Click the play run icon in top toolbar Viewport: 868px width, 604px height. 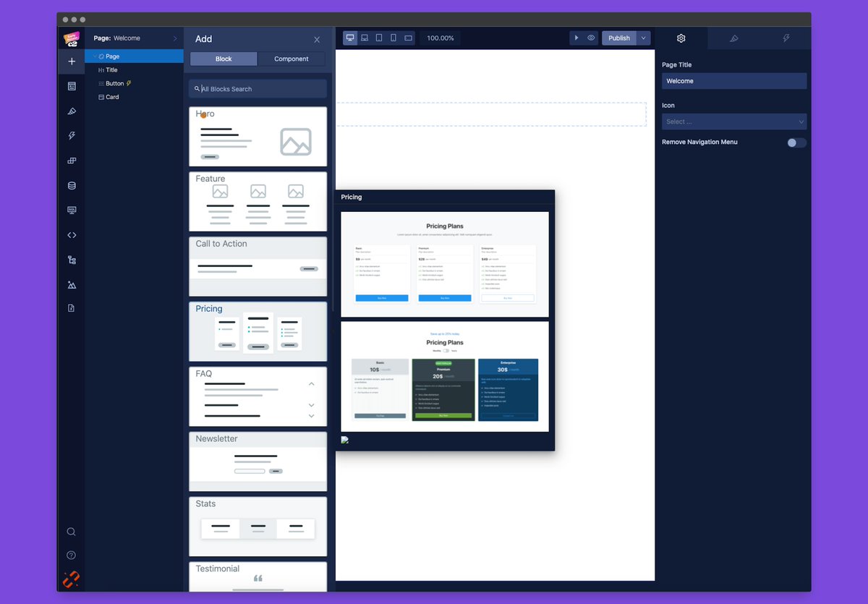(x=576, y=38)
